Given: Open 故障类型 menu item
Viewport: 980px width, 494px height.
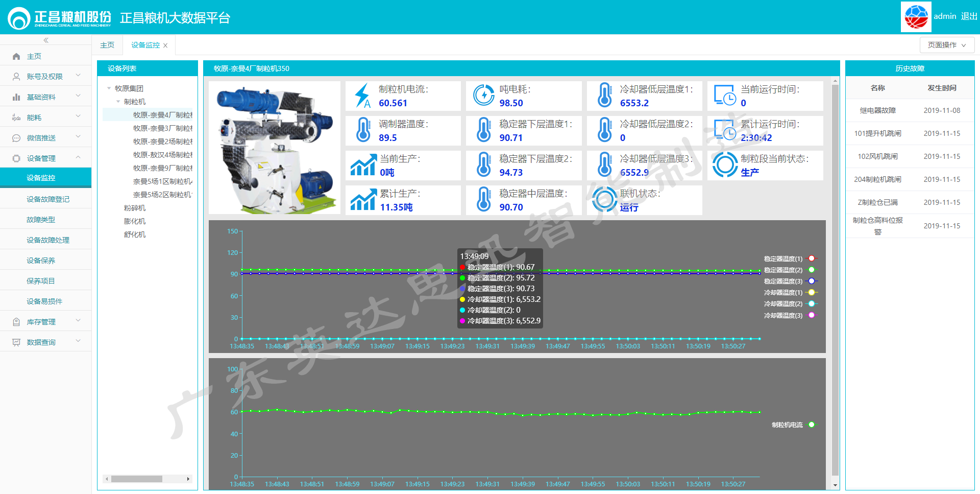Looking at the screenshot, I should pyautogui.click(x=46, y=220).
